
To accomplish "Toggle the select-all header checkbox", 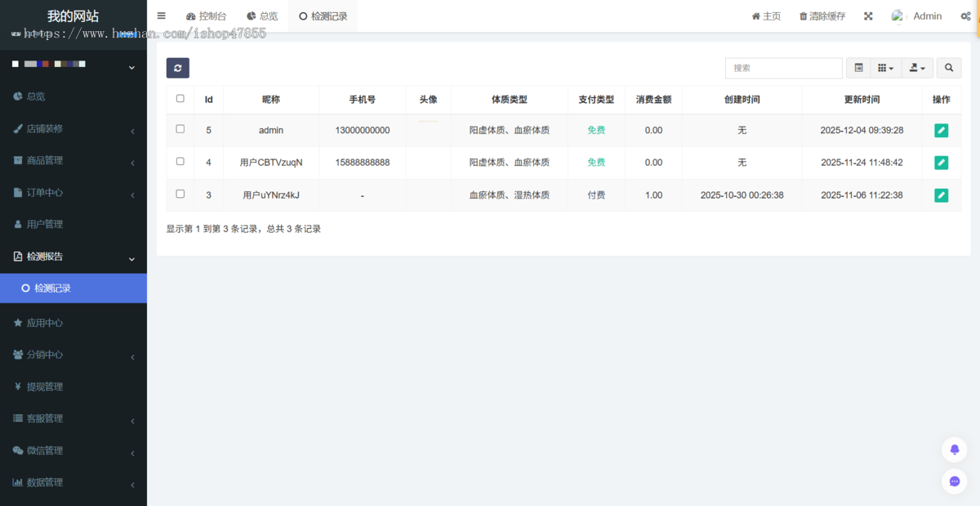I will [180, 99].
